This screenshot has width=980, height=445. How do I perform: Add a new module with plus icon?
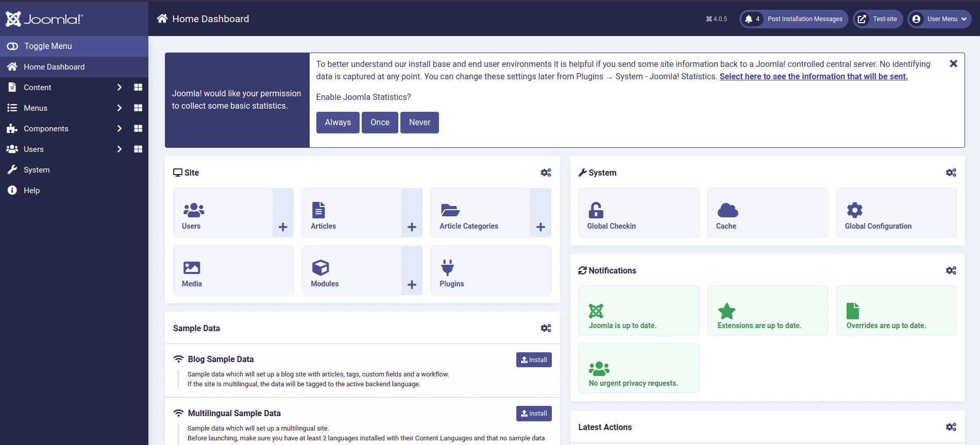coord(412,270)
